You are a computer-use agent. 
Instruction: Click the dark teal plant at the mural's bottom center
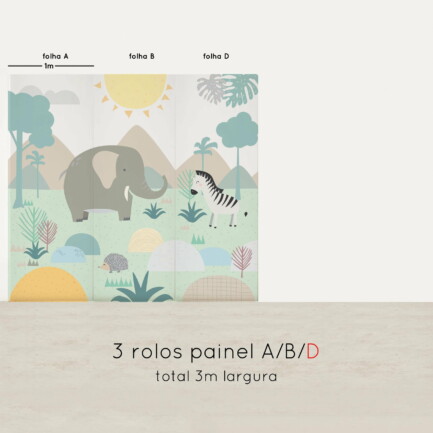point(141,289)
